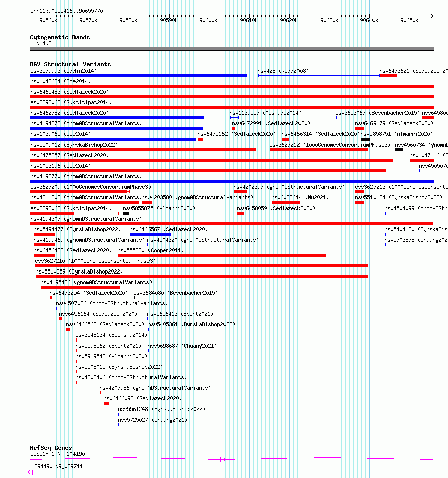The image size is (448, 478).
Task: Click DISC1FP1|NR_104190 gene label
Action: click(57, 454)
